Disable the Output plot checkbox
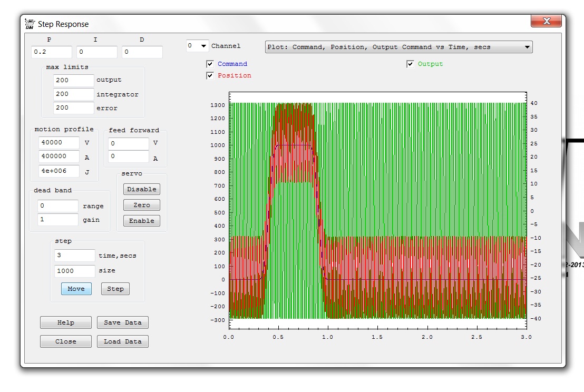Image resolution: width=584 pixels, height=392 pixels. [x=411, y=64]
